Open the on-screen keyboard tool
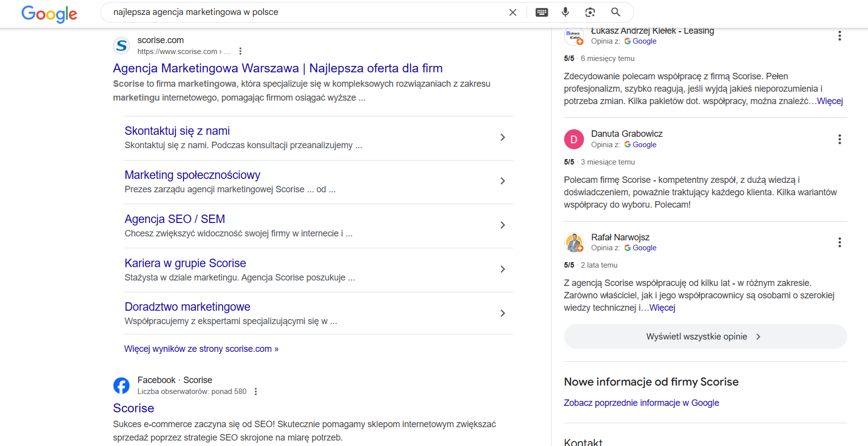 542,12
